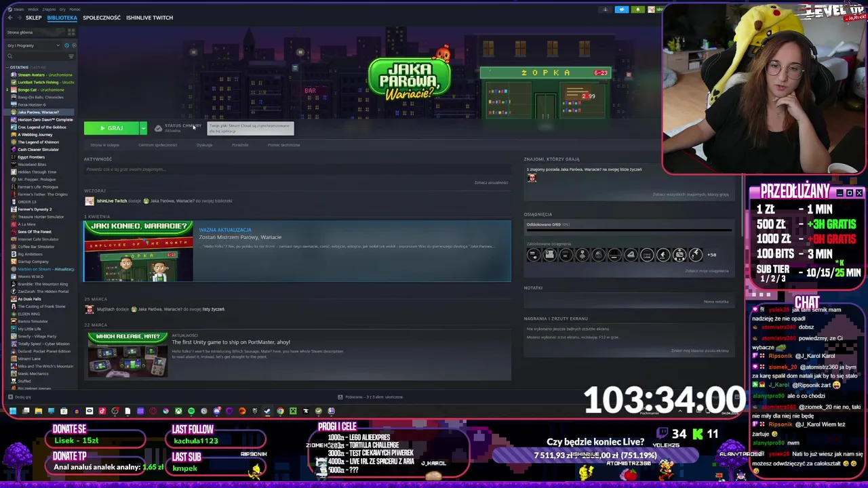
Task: Click the activity status text field
Action: pos(296,169)
